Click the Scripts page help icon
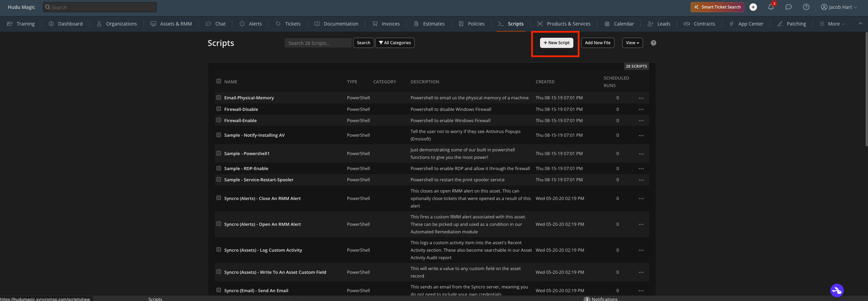The width and height of the screenshot is (868, 301). click(x=654, y=43)
